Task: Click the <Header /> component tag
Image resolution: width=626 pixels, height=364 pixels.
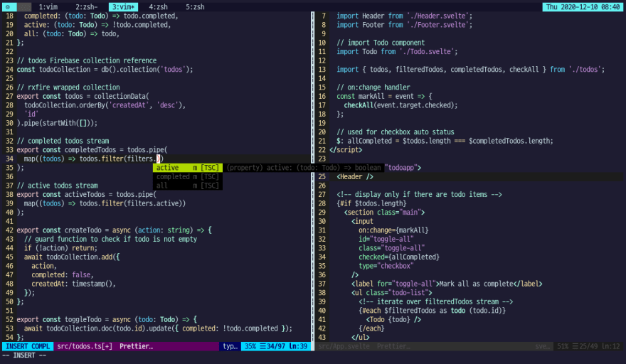Action: pos(355,176)
